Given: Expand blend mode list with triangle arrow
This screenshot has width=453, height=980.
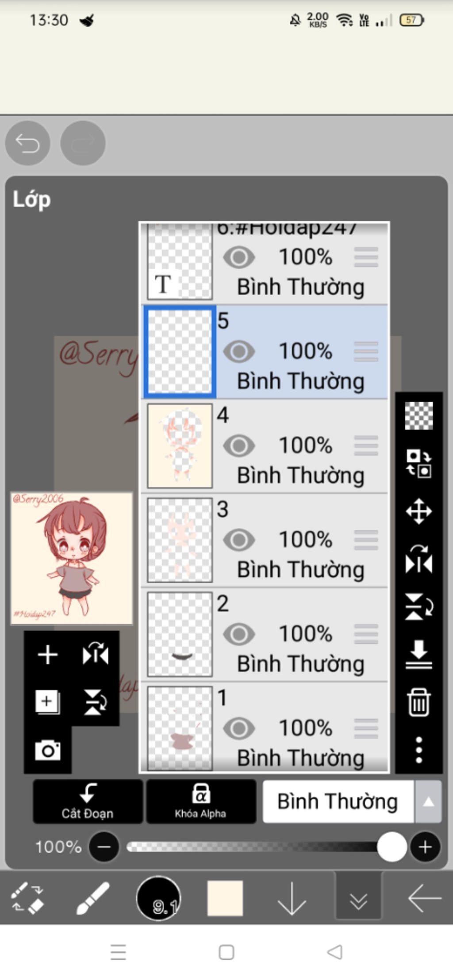Looking at the screenshot, I should [x=428, y=802].
